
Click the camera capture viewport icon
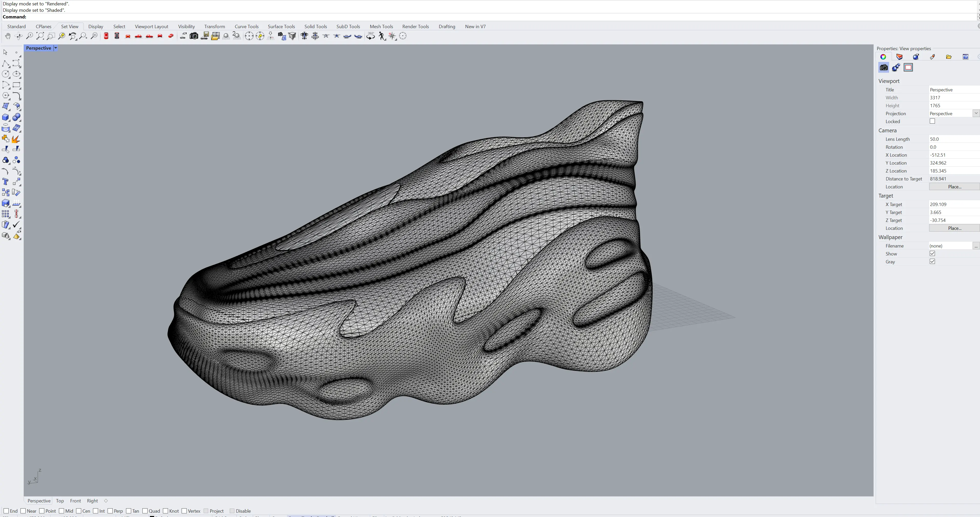click(194, 36)
